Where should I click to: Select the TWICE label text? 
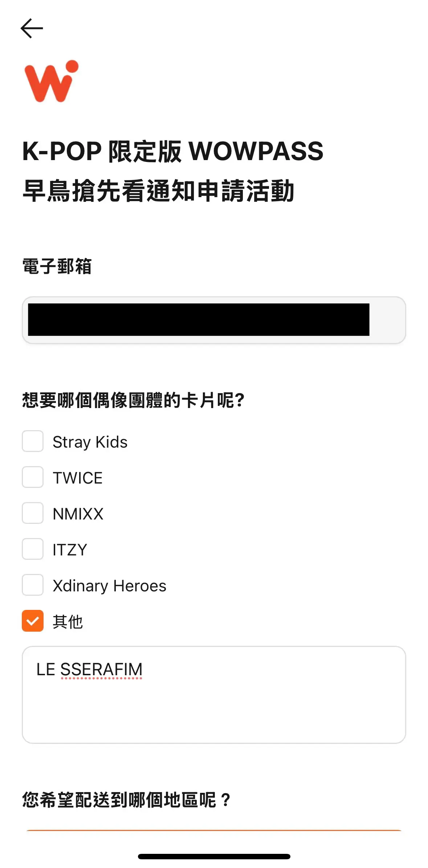tap(78, 478)
